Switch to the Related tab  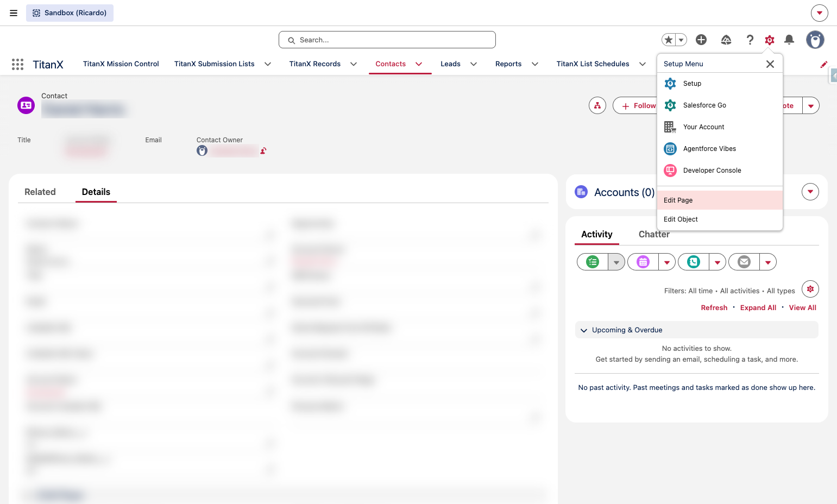pos(40,192)
